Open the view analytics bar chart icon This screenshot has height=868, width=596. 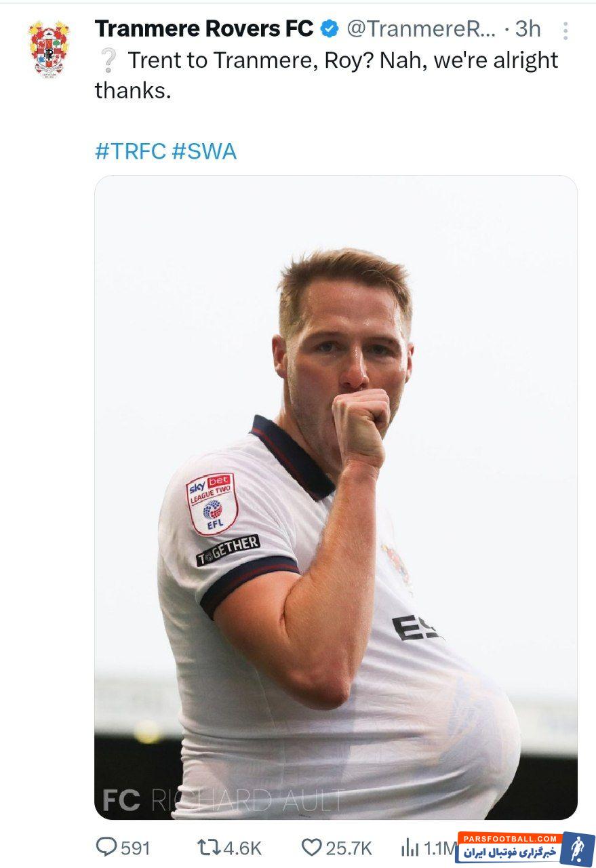click(410, 847)
